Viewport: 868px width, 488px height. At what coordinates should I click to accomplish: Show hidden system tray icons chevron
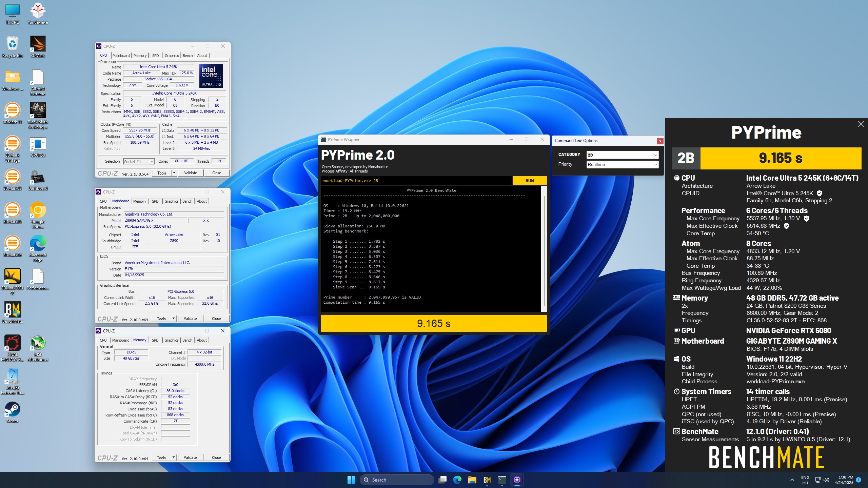792,480
